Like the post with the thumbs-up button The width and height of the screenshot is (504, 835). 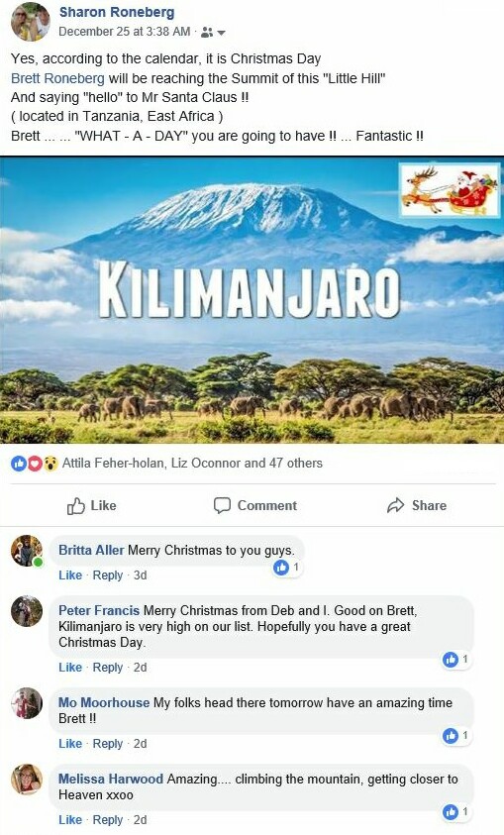(91, 505)
